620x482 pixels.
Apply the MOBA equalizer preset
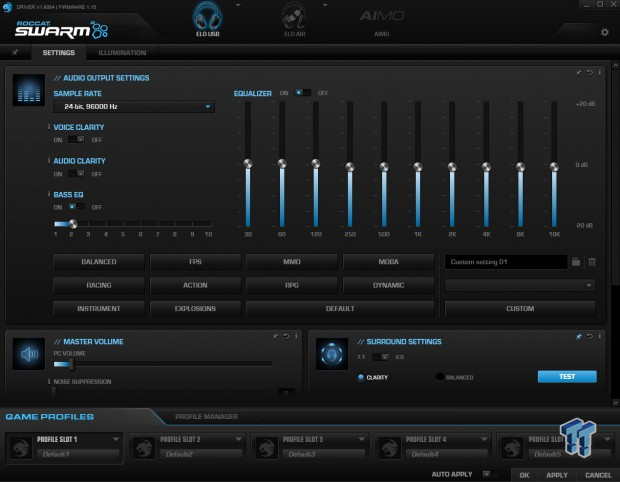pyautogui.click(x=388, y=262)
